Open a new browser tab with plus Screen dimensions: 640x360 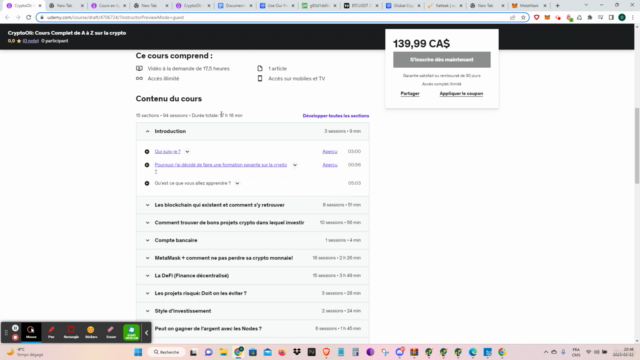pyautogui.click(x=558, y=6)
